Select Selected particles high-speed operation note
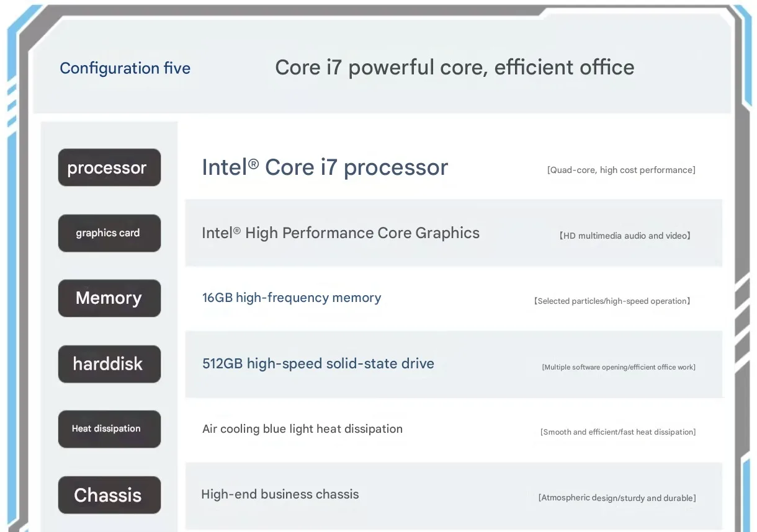The image size is (757, 532). (x=612, y=301)
